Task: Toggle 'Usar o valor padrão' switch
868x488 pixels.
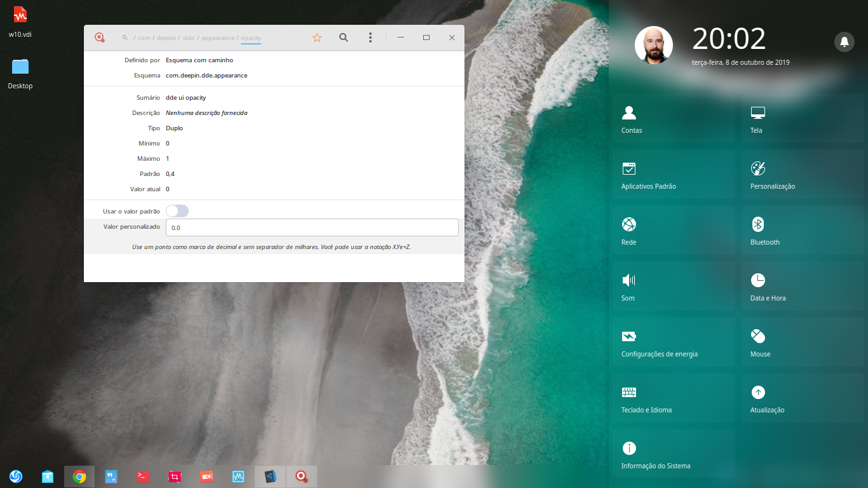Action: tap(177, 211)
